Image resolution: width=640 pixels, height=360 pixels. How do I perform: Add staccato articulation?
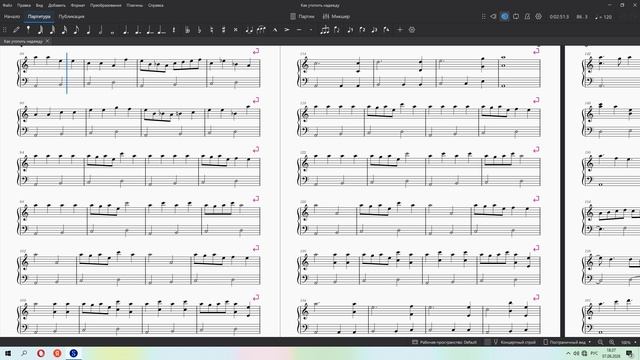click(x=310, y=29)
